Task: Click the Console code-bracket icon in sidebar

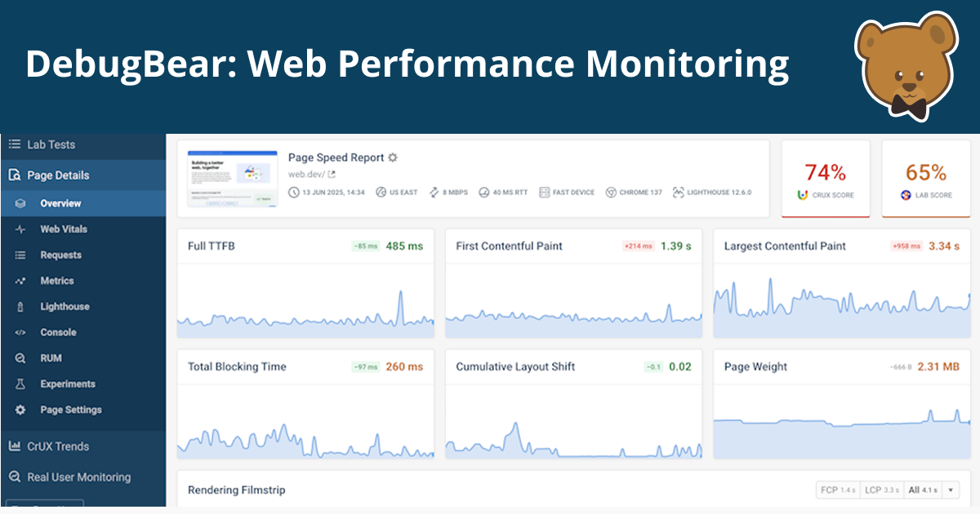Action: [20, 333]
